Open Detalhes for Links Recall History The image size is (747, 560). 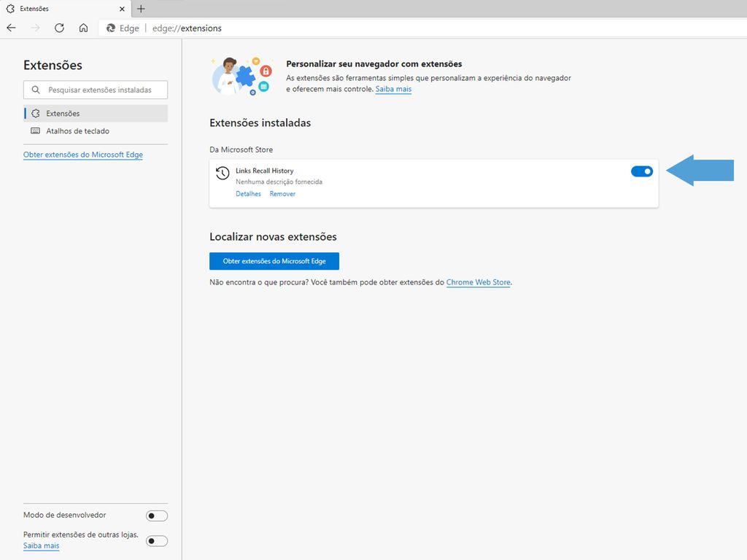click(x=248, y=194)
